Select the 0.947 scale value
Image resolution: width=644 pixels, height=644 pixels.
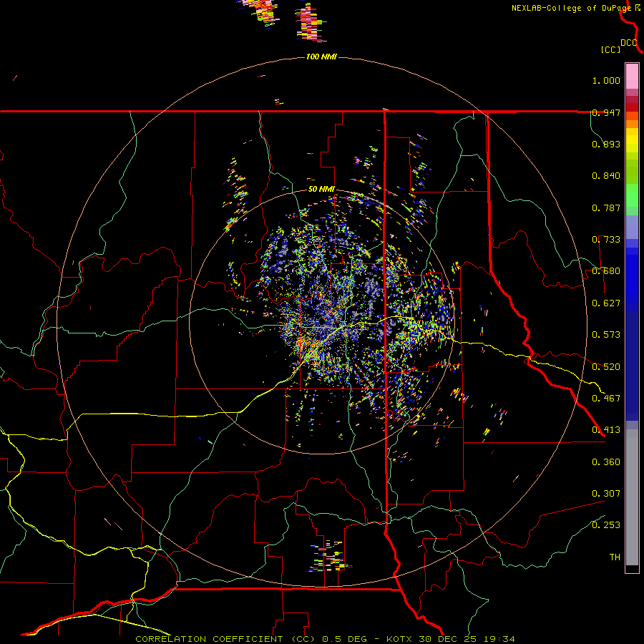606,112
